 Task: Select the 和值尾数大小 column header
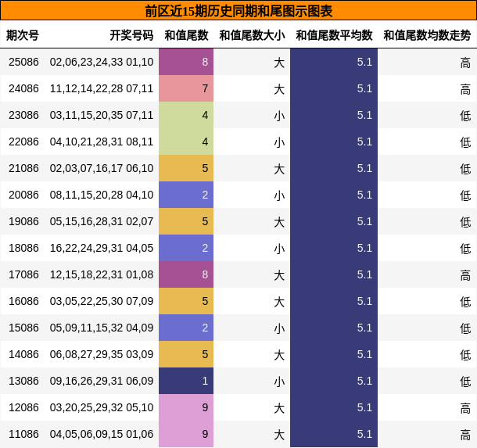(252, 35)
